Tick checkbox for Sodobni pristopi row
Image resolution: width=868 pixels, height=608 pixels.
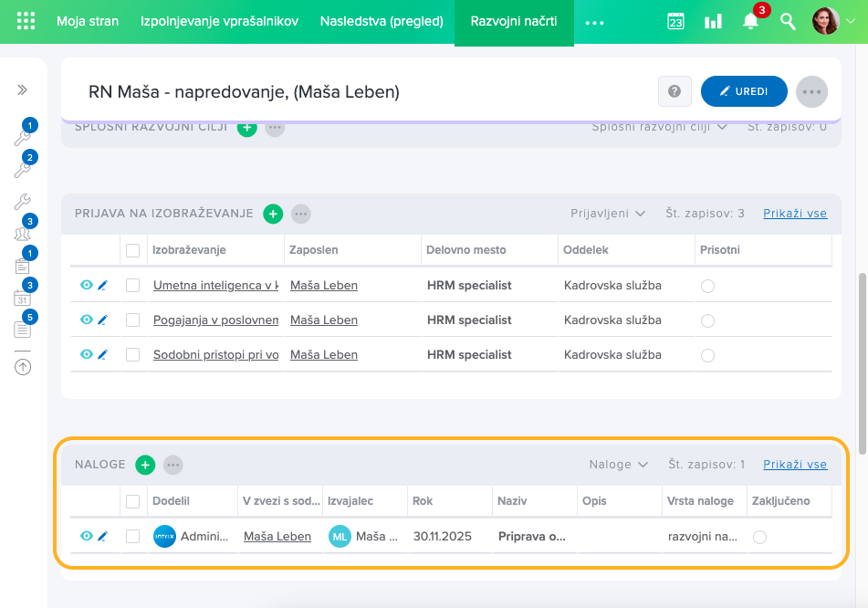(x=133, y=355)
